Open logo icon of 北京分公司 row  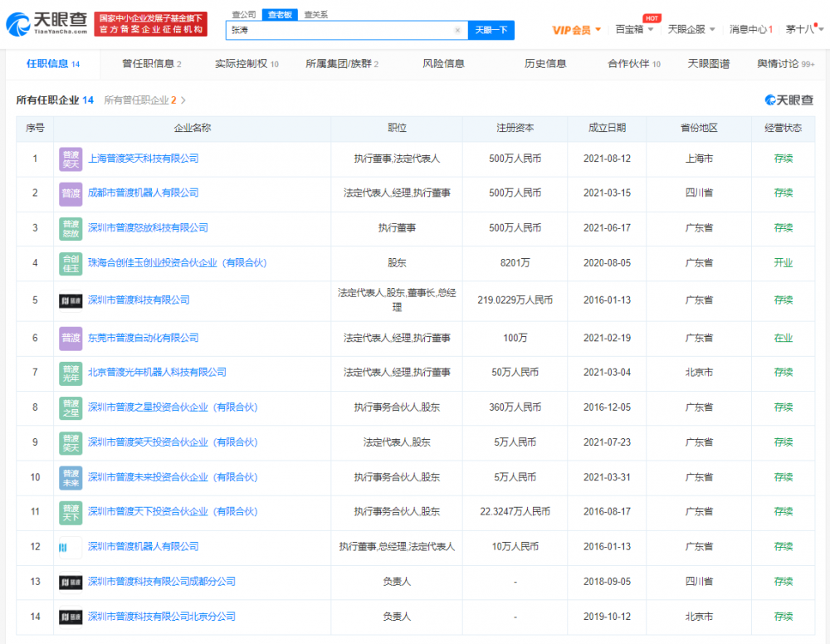coord(71,617)
